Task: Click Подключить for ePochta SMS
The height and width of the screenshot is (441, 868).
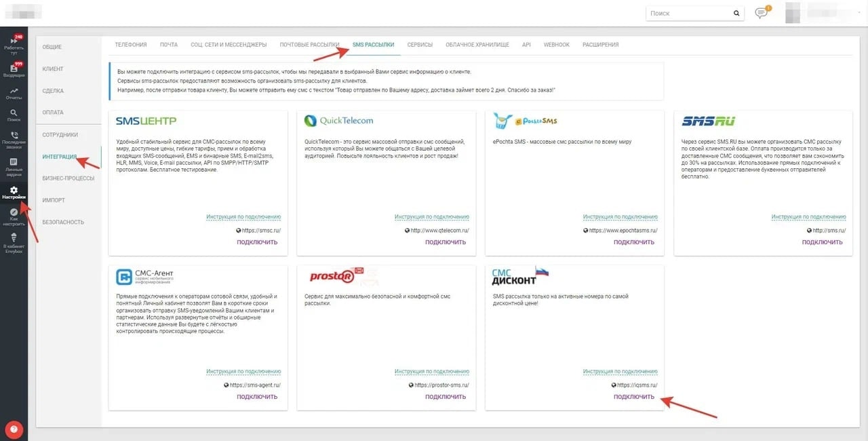Action: (634, 242)
